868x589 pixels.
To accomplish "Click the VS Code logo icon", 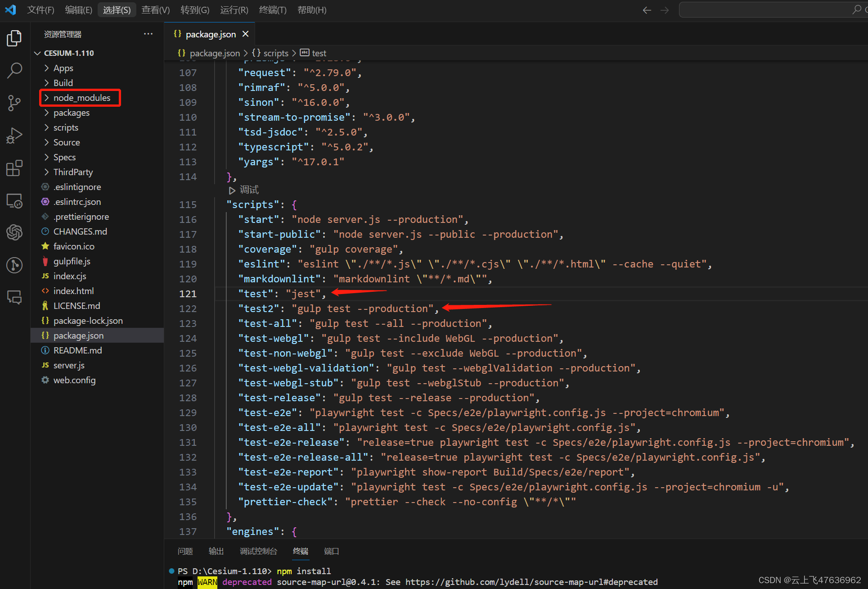I will pos(10,9).
